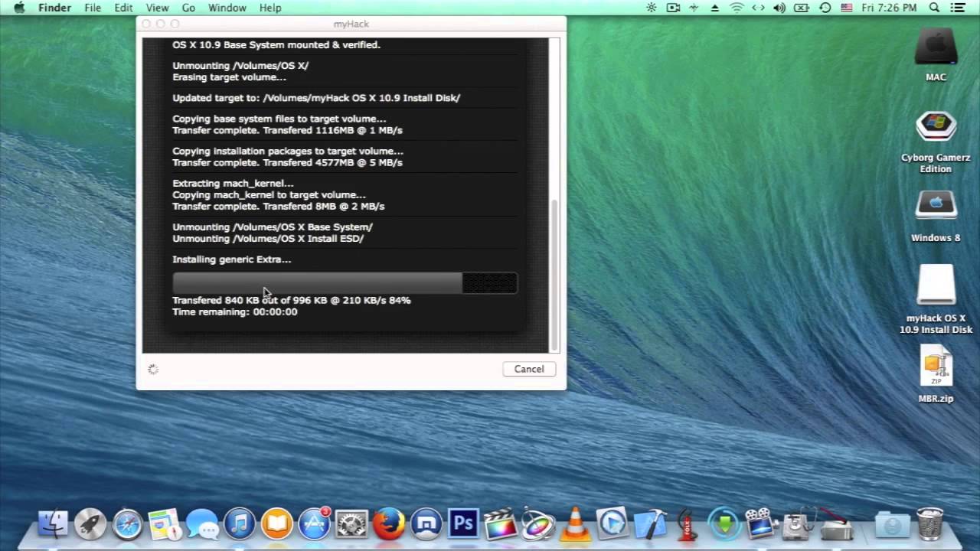The image size is (980, 551).
Task: Open the Windows 8 desktop drive
Action: click(x=936, y=216)
